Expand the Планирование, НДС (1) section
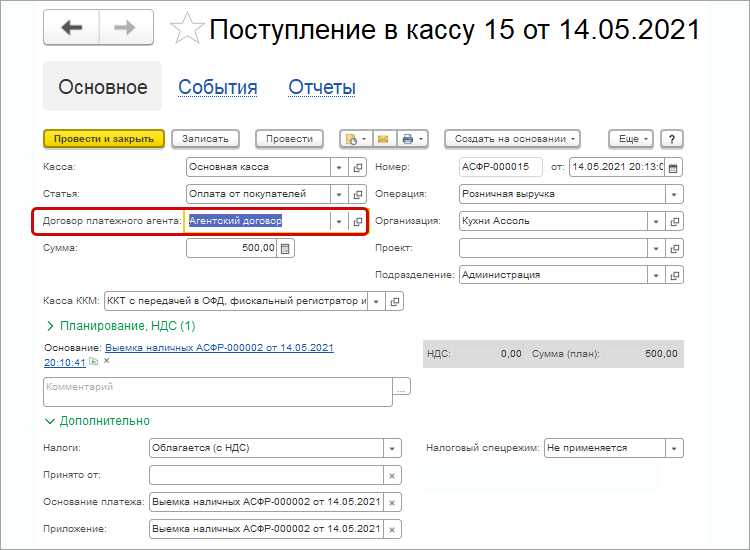750x550 pixels. point(121,326)
